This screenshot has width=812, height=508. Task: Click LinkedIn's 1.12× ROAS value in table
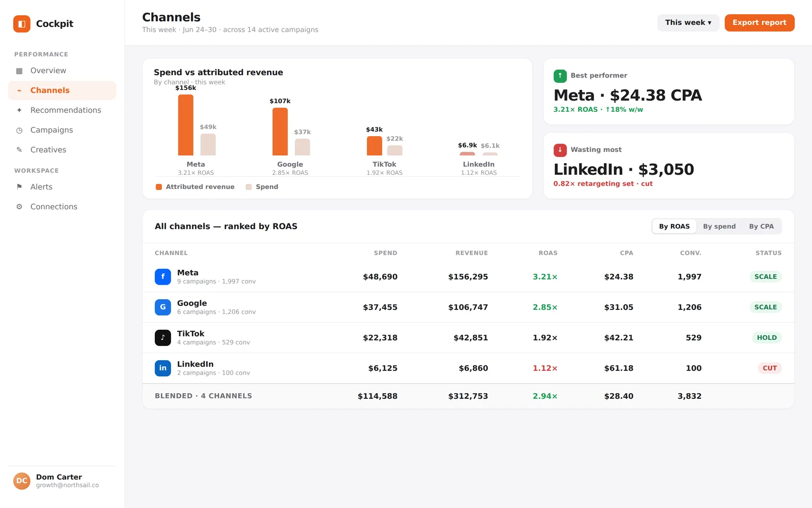coord(545,368)
